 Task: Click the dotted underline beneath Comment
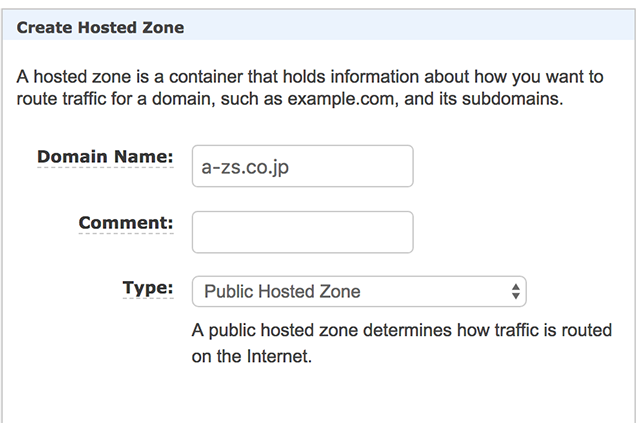[125, 235]
